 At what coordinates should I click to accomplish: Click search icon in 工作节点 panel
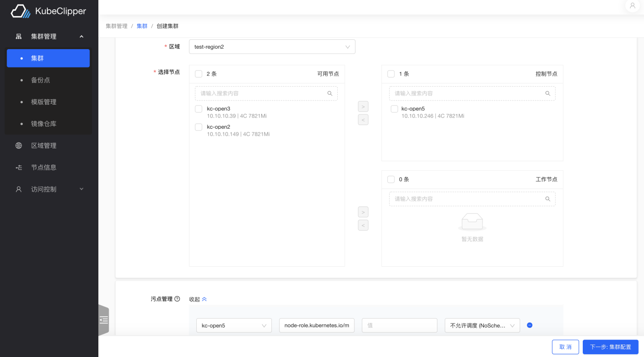[x=548, y=199]
